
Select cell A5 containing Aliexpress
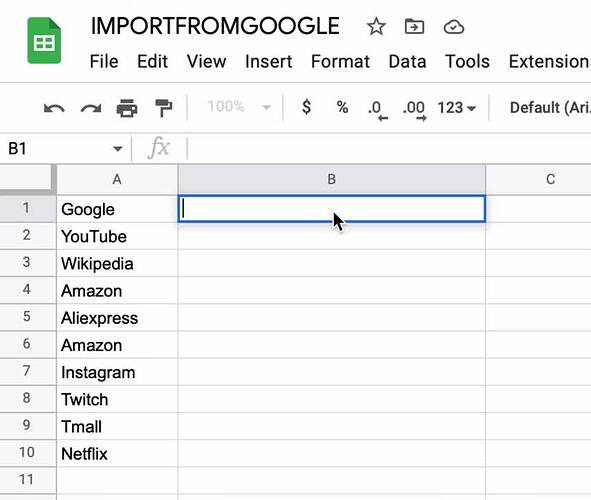click(x=117, y=318)
